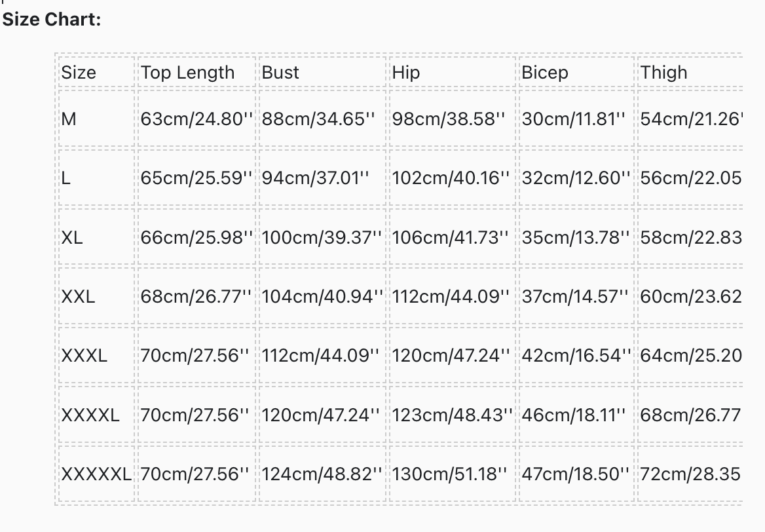Click the 63cm/24.80'' top length cell
The image size is (765, 532).
tap(196, 119)
